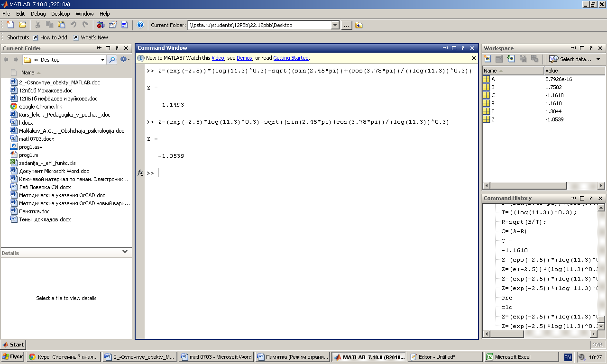Open the Edit menu
This screenshot has height=364, width=607.
[x=20, y=14]
